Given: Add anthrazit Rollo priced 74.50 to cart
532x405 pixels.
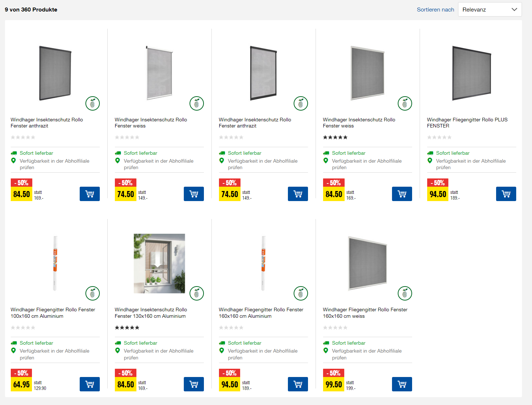Looking at the screenshot, I should [x=298, y=194].
